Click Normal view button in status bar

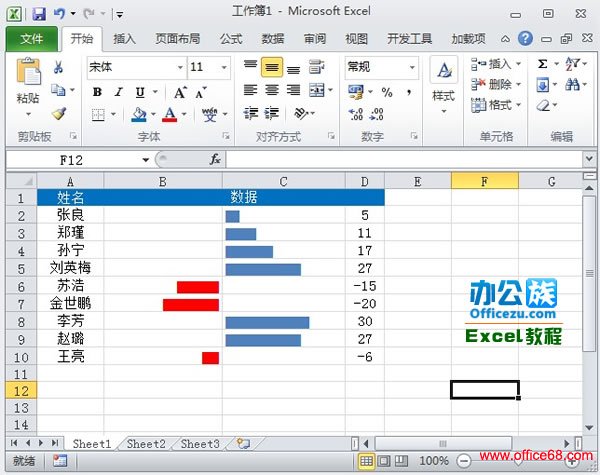[366, 461]
